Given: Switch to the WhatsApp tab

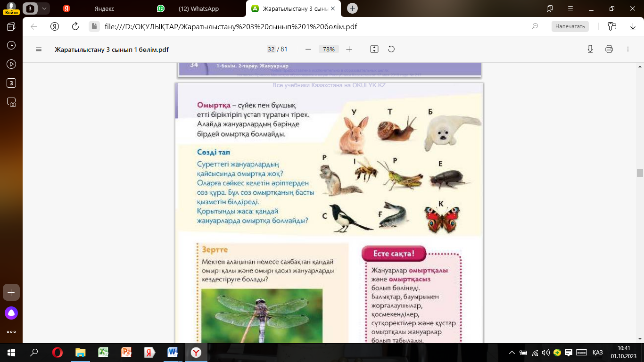Looking at the screenshot, I should tap(198, 8).
